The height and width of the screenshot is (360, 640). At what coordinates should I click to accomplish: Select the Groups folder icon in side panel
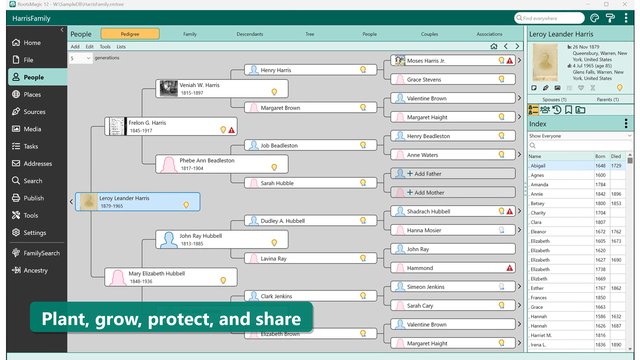coord(580,109)
